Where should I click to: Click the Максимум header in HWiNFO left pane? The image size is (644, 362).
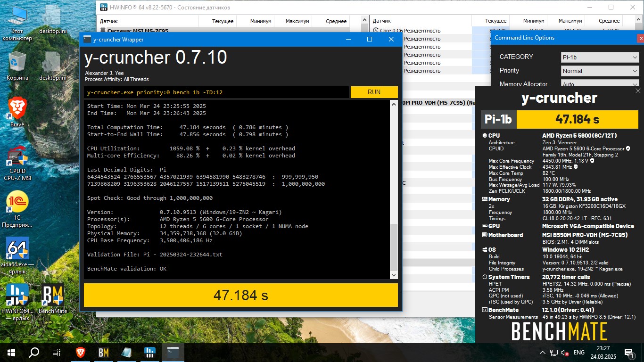click(297, 21)
